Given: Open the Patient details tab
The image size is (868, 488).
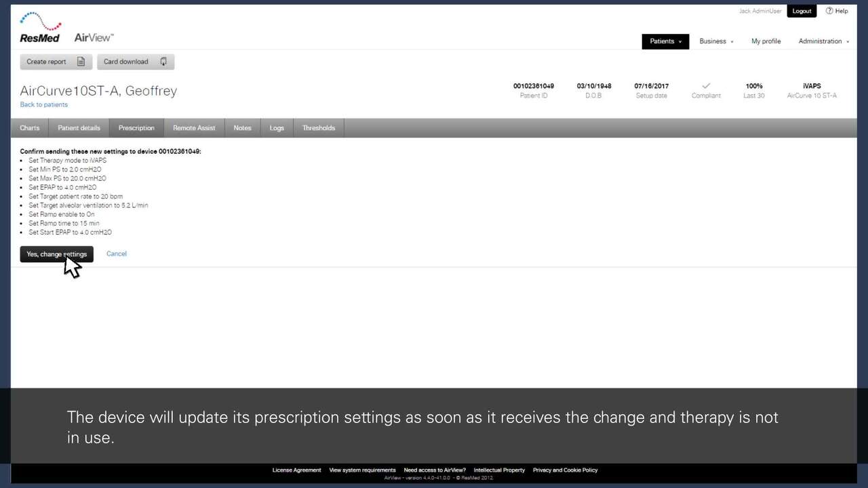Looking at the screenshot, I should tap(79, 128).
